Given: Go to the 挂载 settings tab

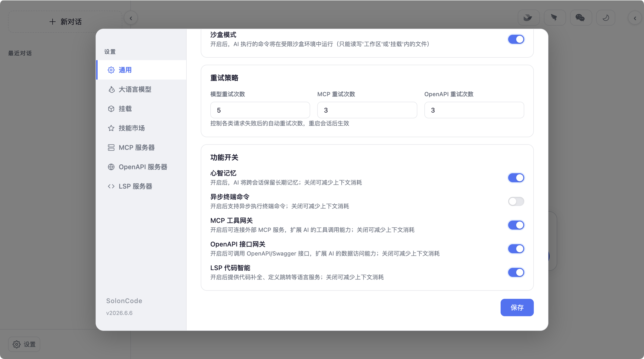Looking at the screenshot, I should [141, 109].
